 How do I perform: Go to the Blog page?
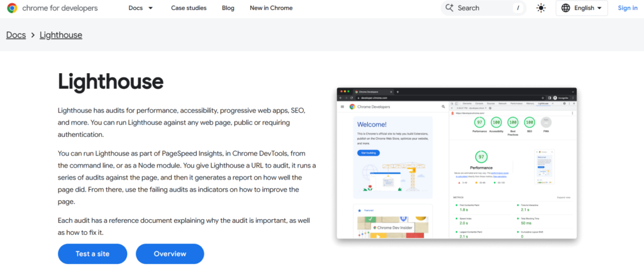(x=228, y=8)
